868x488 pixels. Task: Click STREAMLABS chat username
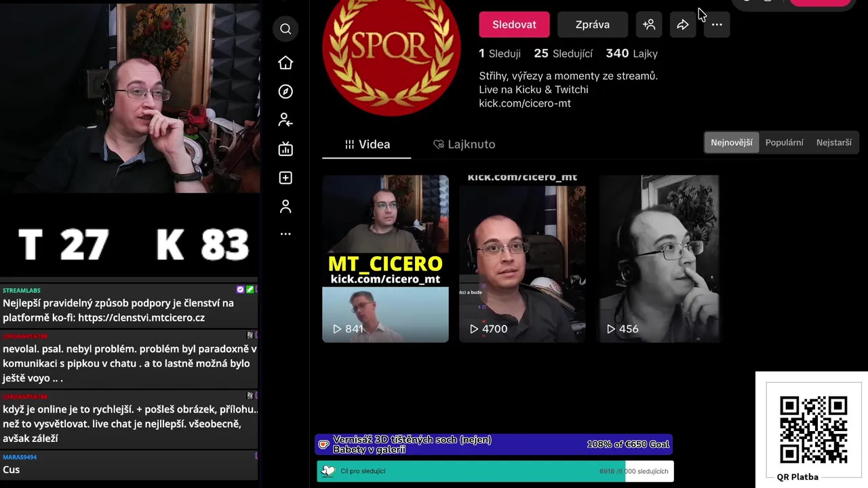[22, 290]
